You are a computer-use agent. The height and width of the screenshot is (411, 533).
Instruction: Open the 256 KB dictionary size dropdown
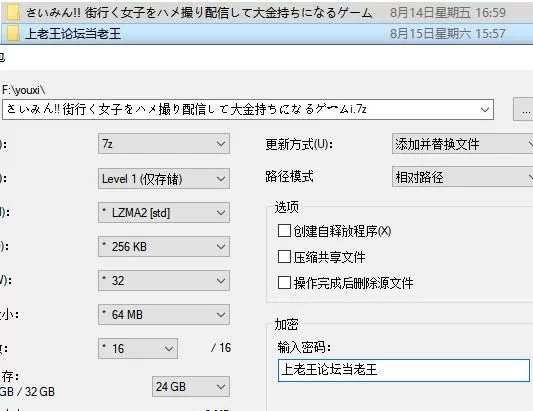164,246
